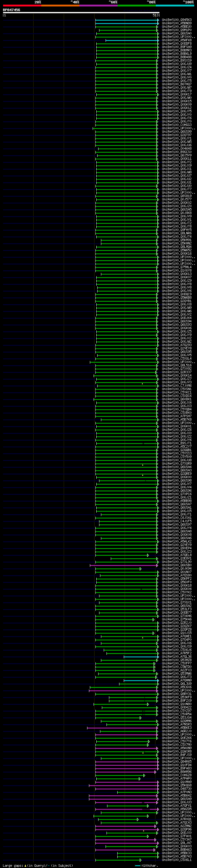View hit UniRef100_B8B463
197x868 pixels.
tap(177, 850)
